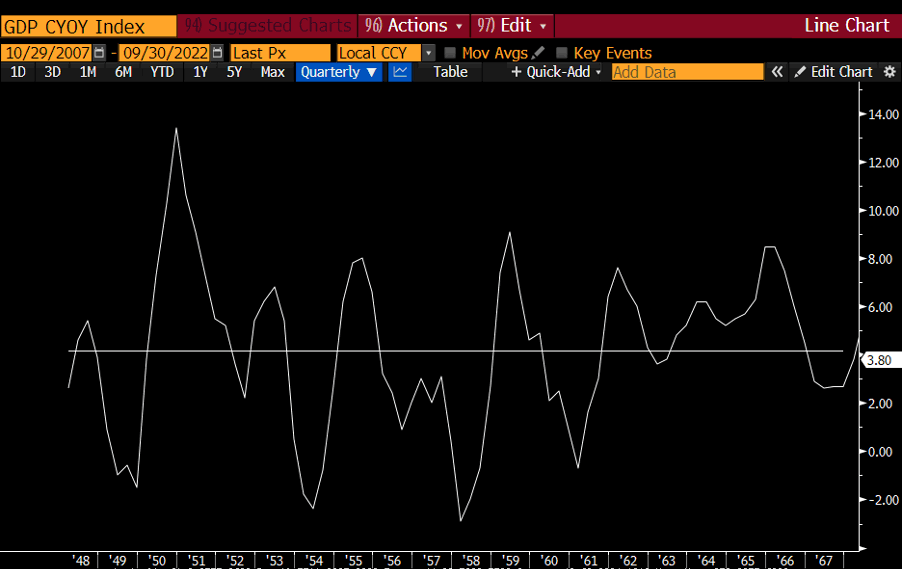Focus the Add Data input box

click(687, 72)
